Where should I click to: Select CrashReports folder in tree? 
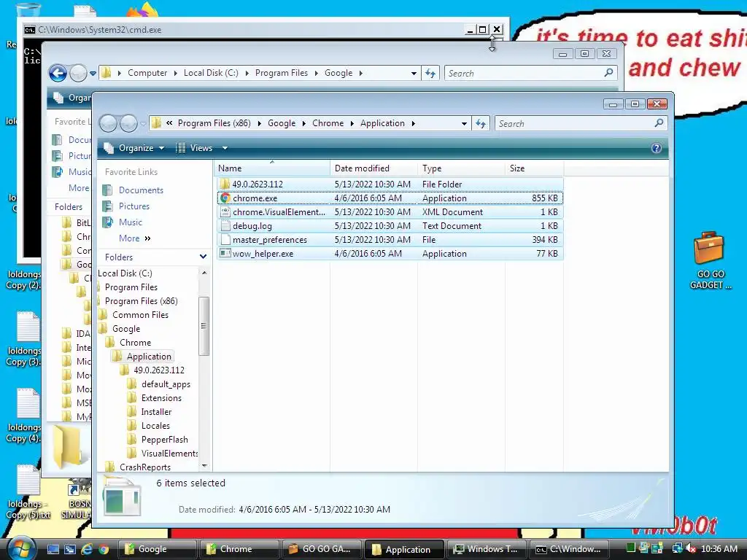(x=145, y=467)
